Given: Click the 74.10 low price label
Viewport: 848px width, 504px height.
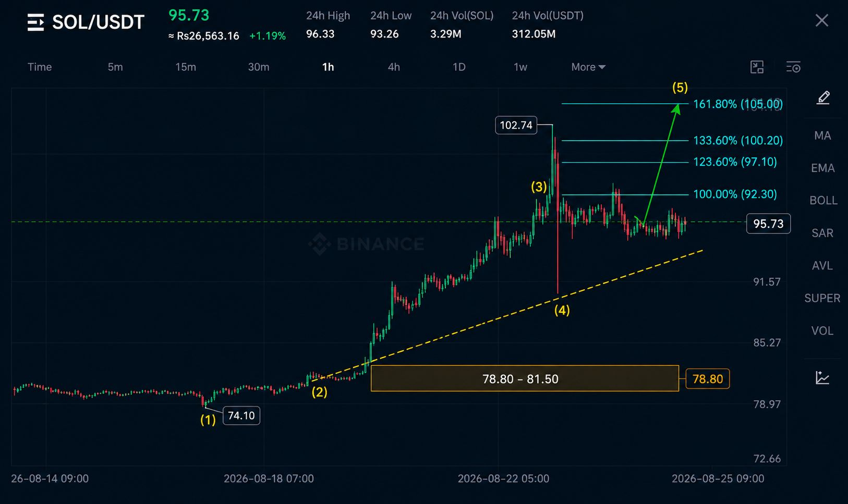Looking at the screenshot, I should pyautogui.click(x=241, y=415).
